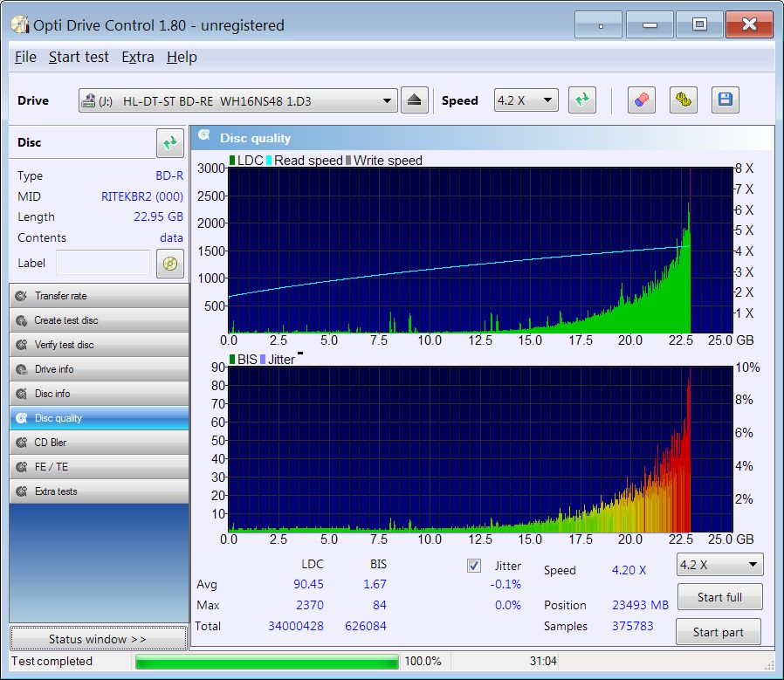Expand the Status window button
The height and width of the screenshot is (680, 784).
[99, 639]
